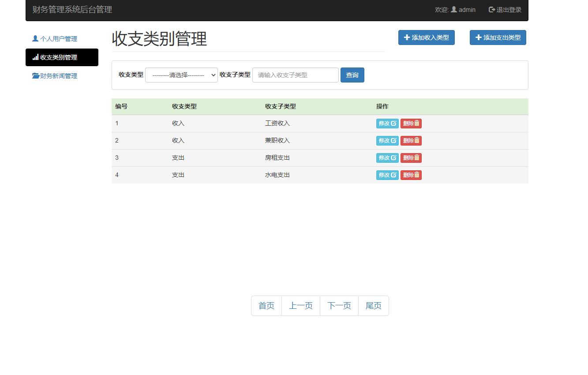The width and height of the screenshot is (588, 375).
Task: Expand the ------请选择------ combo box
Action: coord(181,75)
